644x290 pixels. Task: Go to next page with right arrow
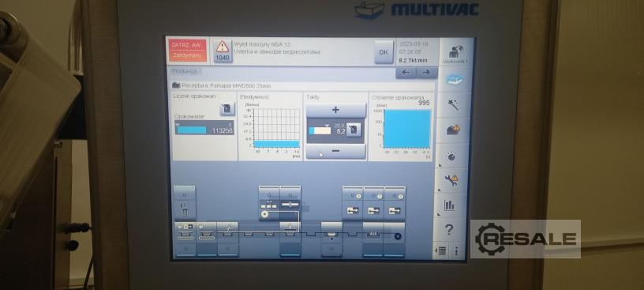pyautogui.click(x=427, y=73)
